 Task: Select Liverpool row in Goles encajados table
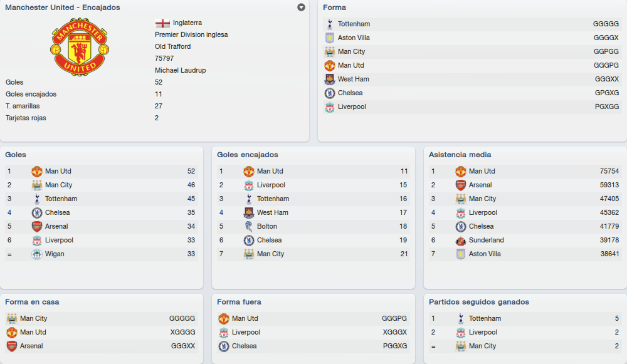(x=313, y=185)
